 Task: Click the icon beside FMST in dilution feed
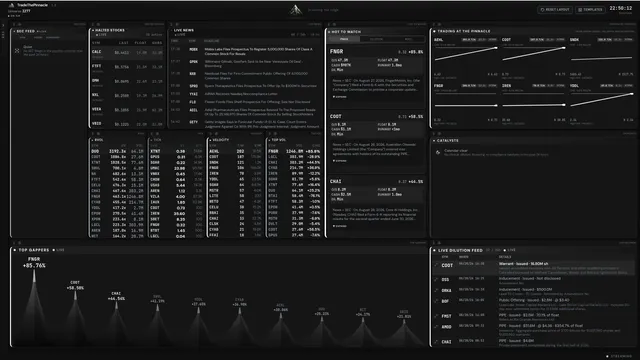tap(436, 316)
